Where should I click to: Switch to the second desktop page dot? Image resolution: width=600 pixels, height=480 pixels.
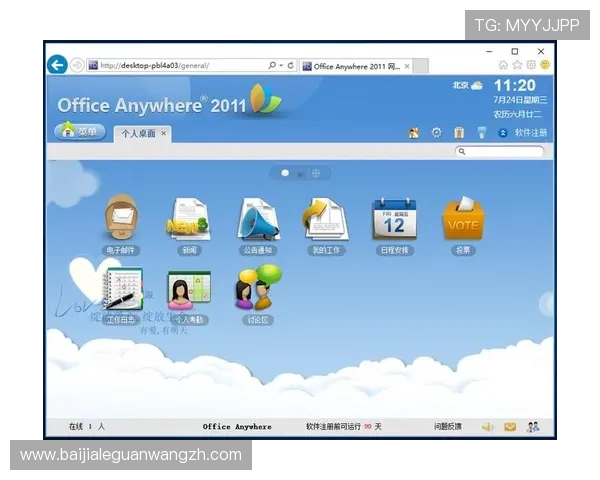[x=300, y=173]
